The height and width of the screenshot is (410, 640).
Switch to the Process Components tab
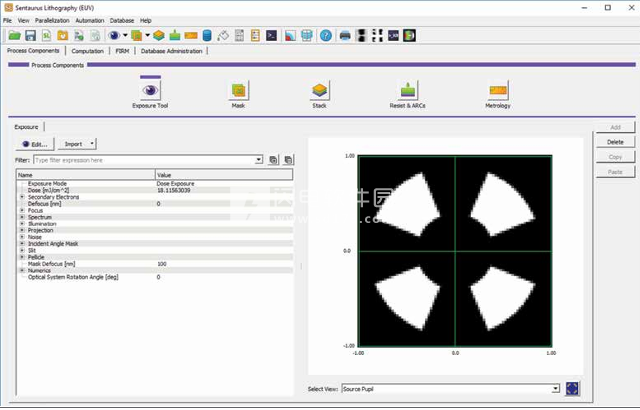coord(33,51)
